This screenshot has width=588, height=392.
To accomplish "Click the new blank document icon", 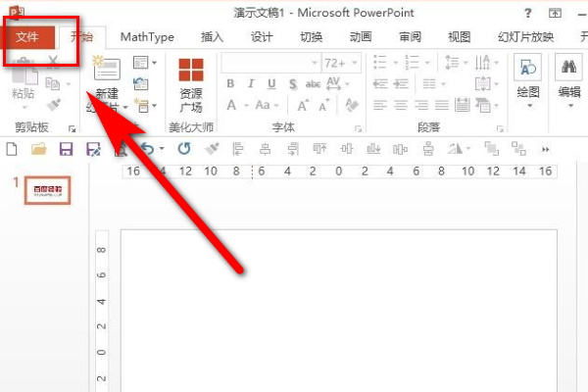I will pos(13,148).
